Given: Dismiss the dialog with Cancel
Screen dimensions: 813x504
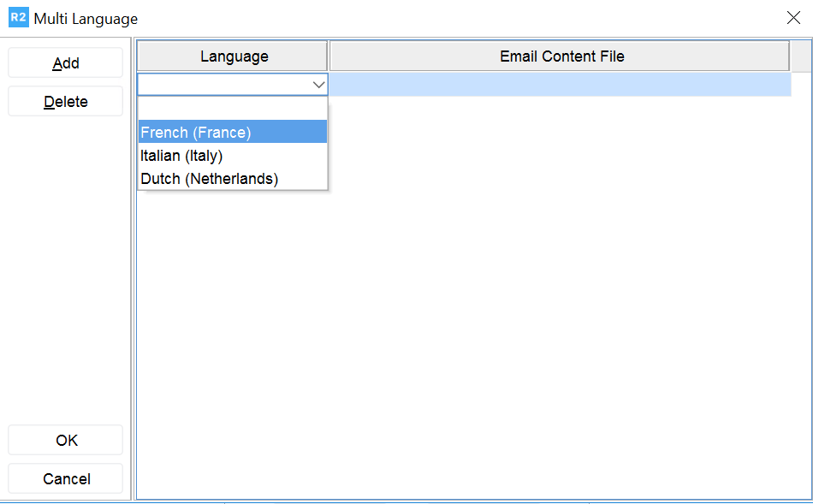Looking at the screenshot, I should [x=65, y=478].
